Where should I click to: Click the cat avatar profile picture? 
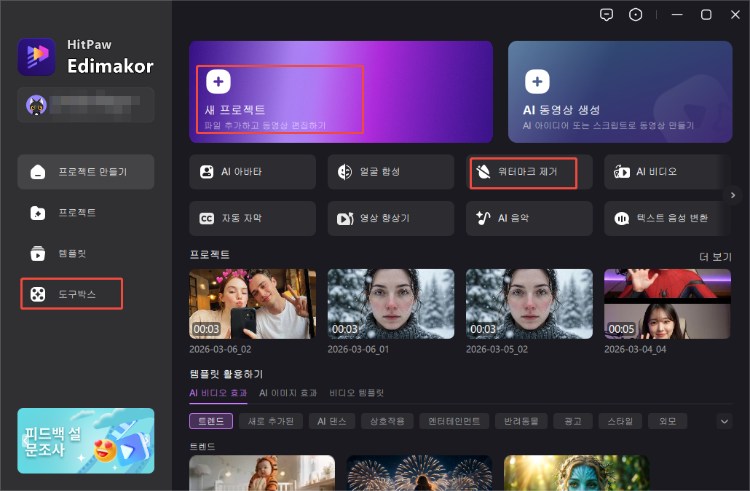(x=36, y=105)
